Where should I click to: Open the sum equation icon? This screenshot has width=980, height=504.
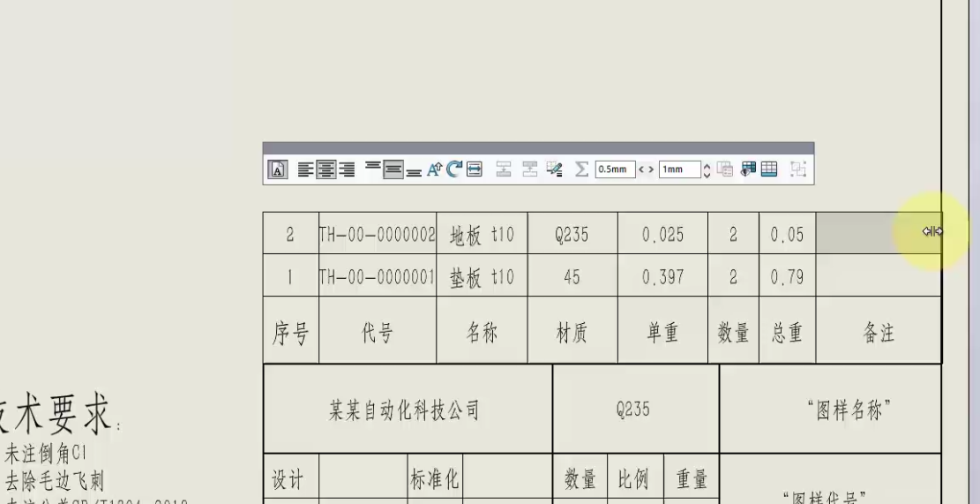coord(581,169)
